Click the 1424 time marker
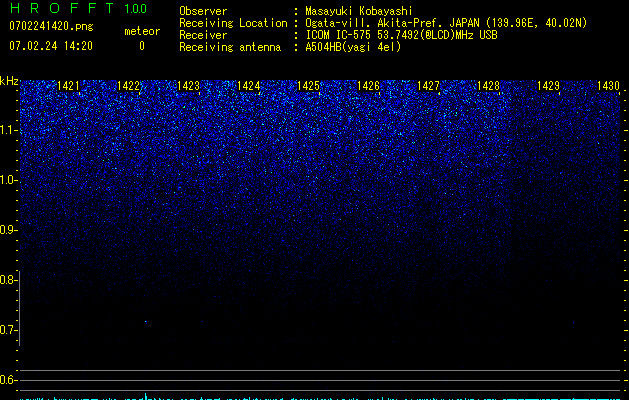629x400 pixels. 248,86
